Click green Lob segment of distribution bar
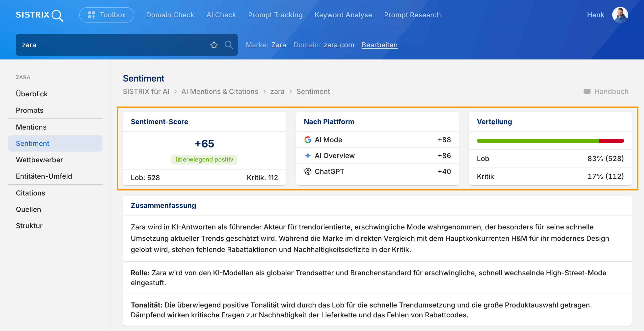Viewport: 644px width, 331px height. (538, 141)
